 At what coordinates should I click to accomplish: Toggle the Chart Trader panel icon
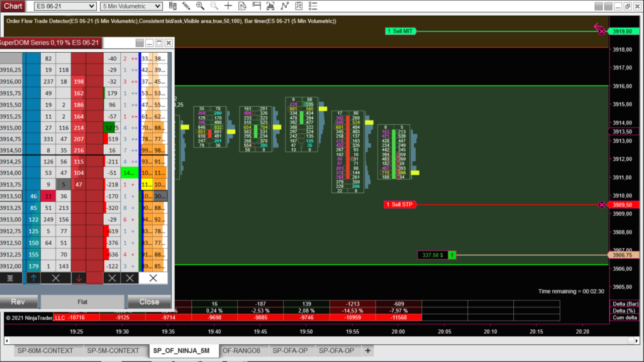pos(257,6)
